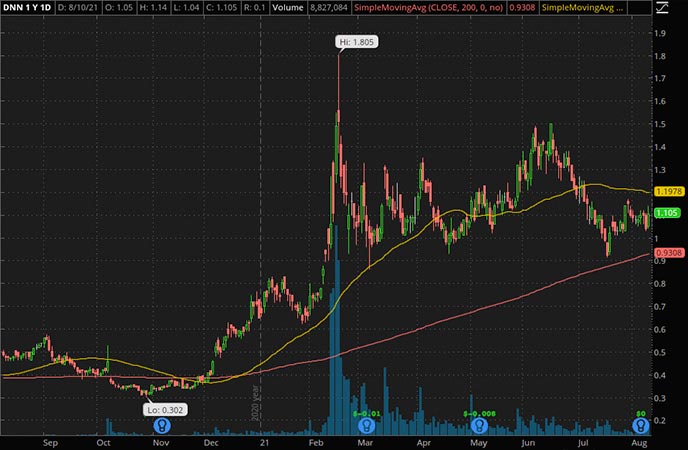Click the red 0.9308 value in header
Viewport: 688px width, 450px height.
pyautogui.click(x=522, y=7)
